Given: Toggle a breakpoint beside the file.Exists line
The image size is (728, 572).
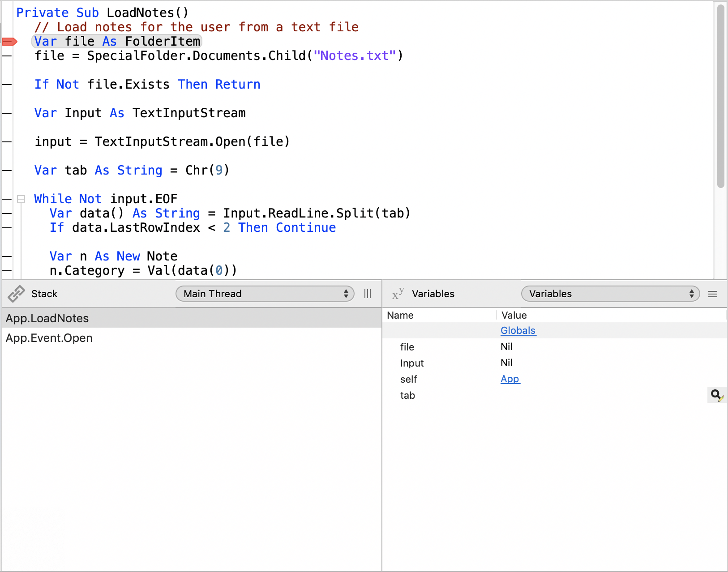Looking at the screenshot, I should click(x=6, y=84).
